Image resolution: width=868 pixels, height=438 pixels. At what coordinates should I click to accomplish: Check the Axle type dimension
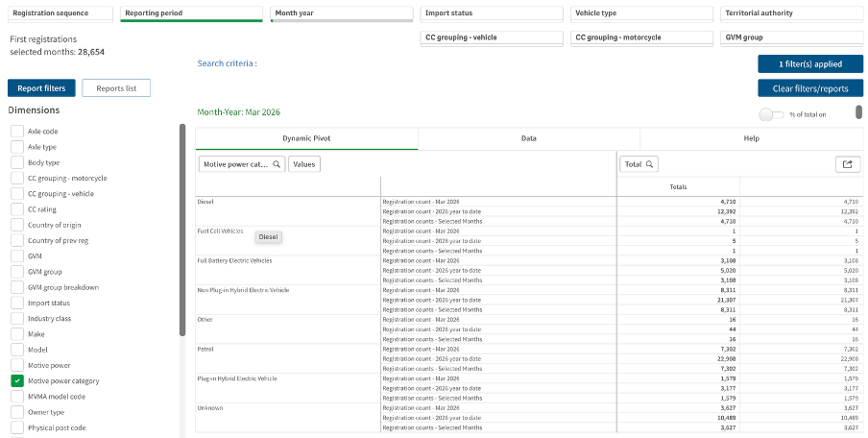click(x=17, y=147)
